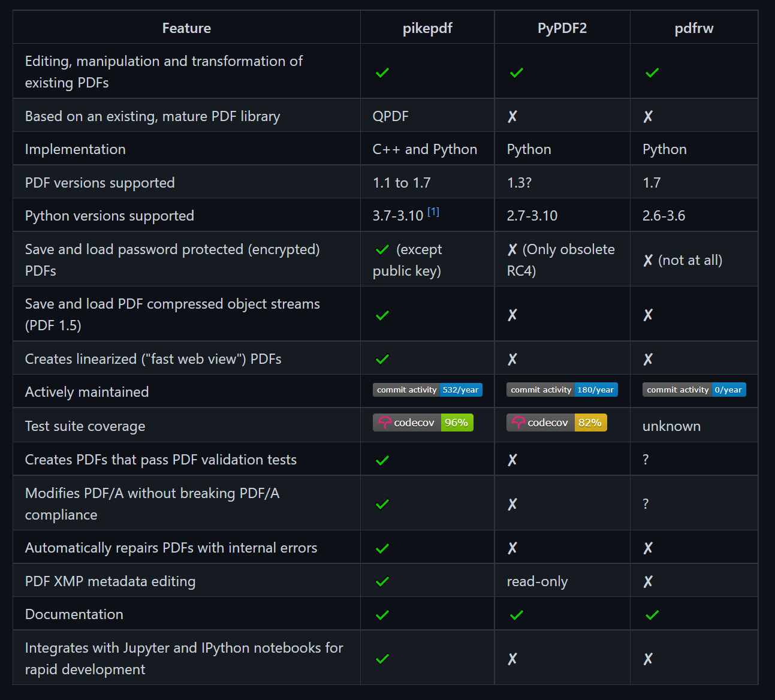Click the read-only cell for PyPDF2
This screenshot has height=700, width=775.
537,581
